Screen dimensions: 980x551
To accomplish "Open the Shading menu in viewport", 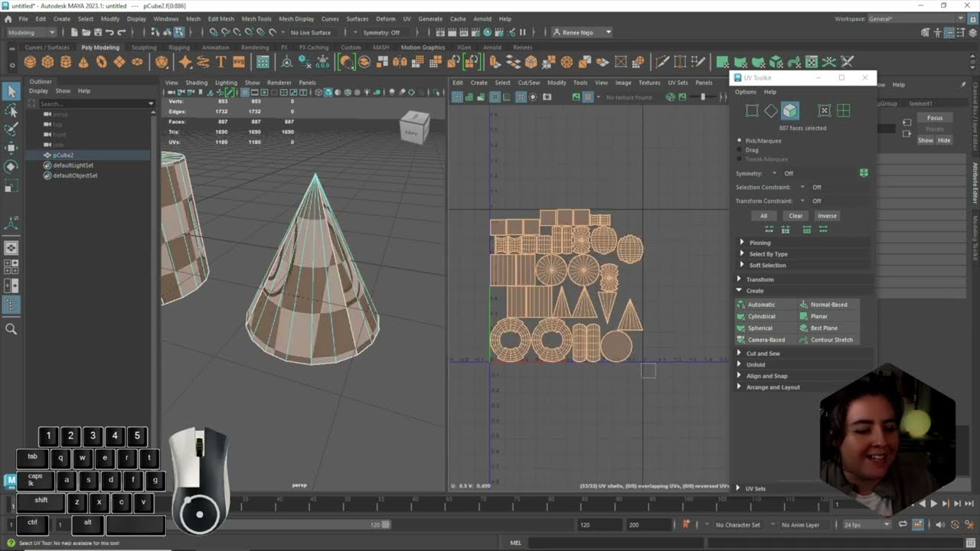I will (x=196, y=83).
